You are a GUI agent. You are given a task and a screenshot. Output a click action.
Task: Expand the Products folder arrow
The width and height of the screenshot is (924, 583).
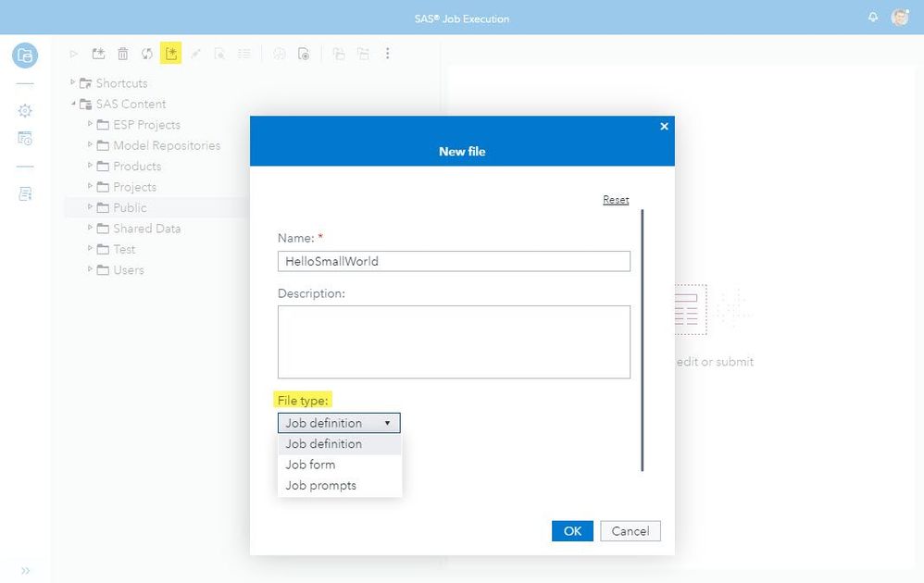click(x=90, y=166)
